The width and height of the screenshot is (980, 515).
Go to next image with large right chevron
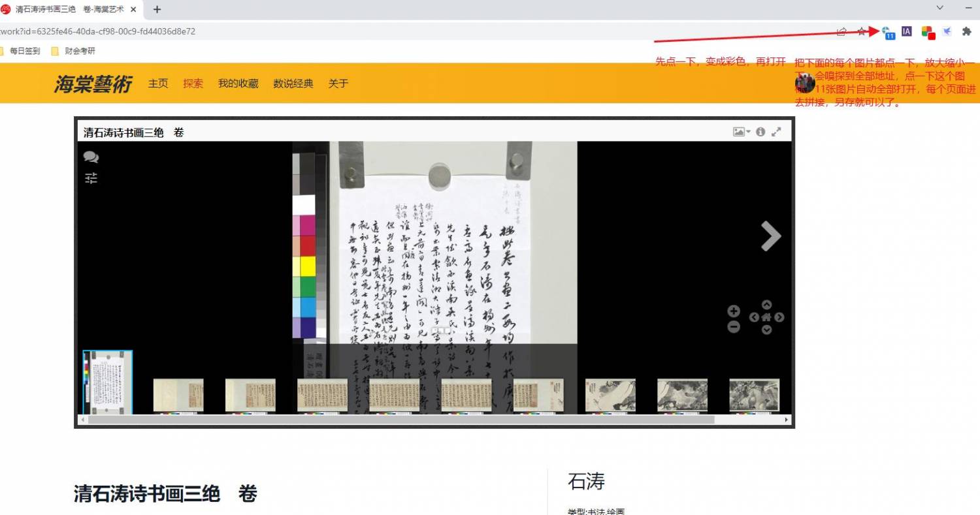(771, 236)
